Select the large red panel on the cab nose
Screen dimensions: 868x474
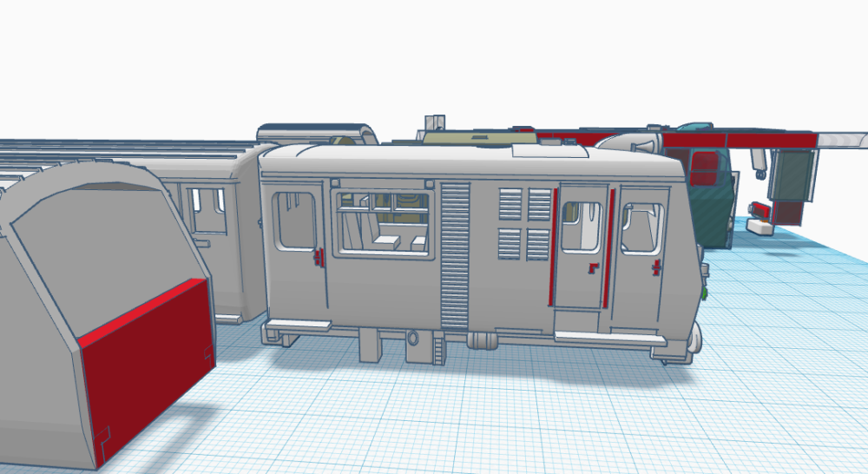click(x=146, y=356)
